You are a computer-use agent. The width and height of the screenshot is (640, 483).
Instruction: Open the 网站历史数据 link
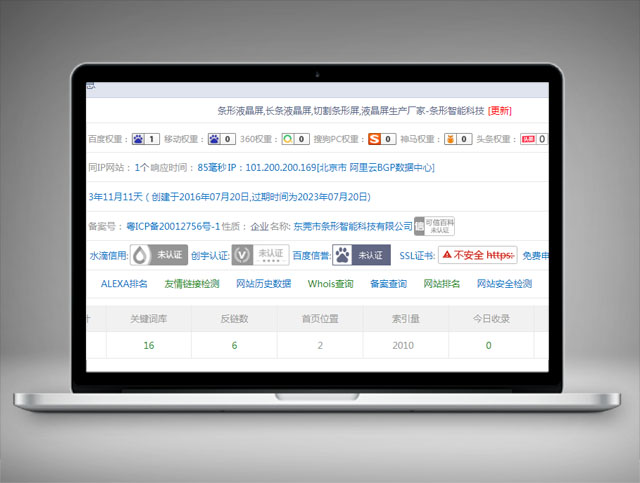[x=264, y=284]
